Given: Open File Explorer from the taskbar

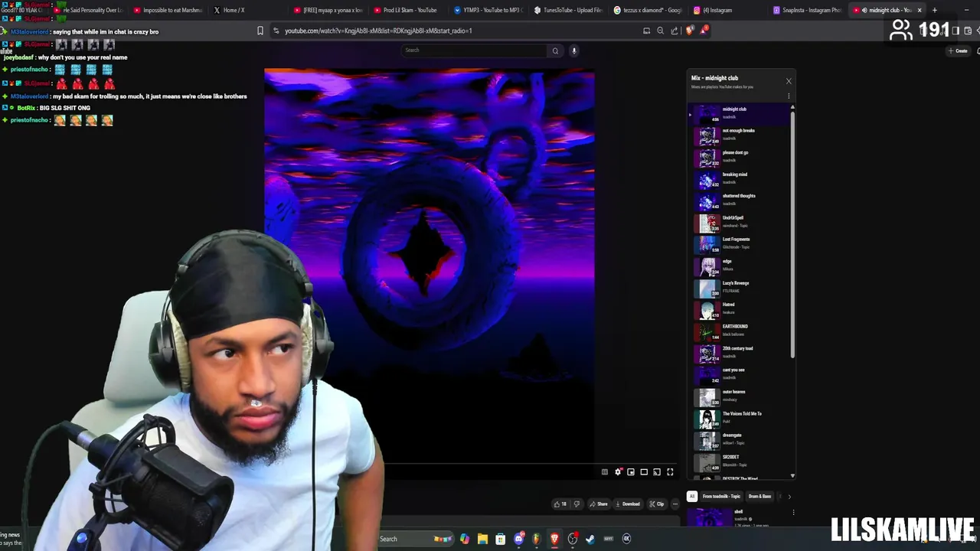Looking at the screenshot, I should [x=482, y=539].
